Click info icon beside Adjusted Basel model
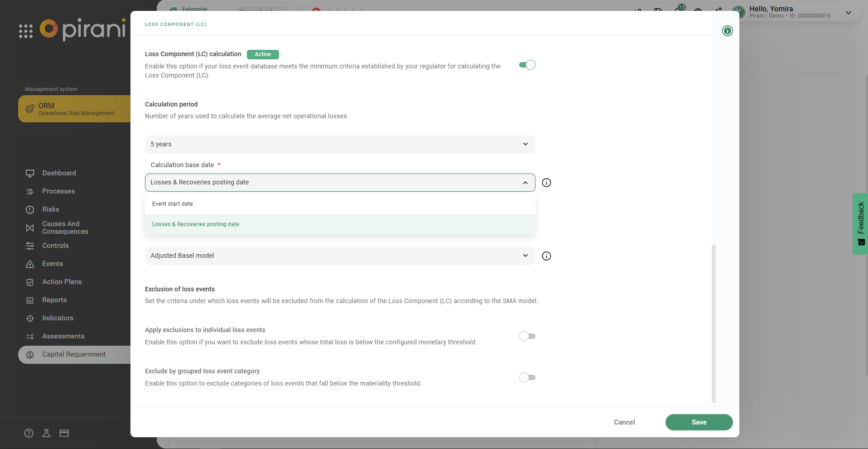The width and height of the screenshot is (868, 449). coord(546,256)
